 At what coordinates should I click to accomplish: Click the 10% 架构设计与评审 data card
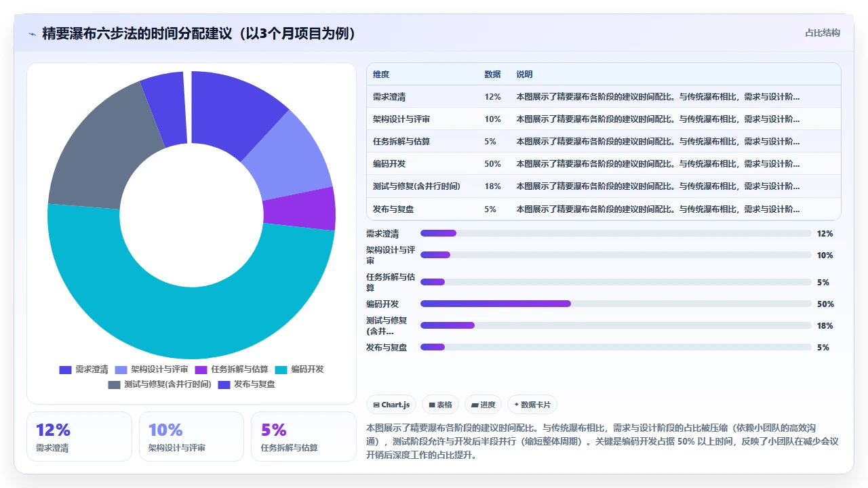[191, 436]
